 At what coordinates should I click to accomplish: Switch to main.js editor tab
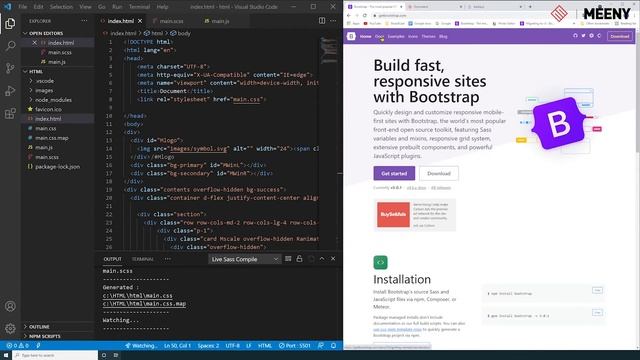pyautogui.click(x=220, y=21)
